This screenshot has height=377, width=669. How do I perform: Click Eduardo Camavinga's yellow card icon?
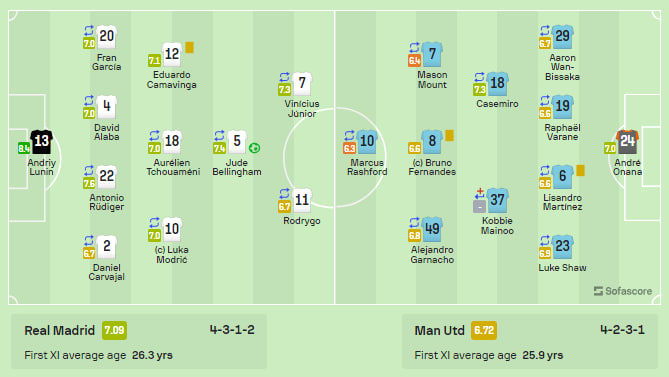coord(189,47)
